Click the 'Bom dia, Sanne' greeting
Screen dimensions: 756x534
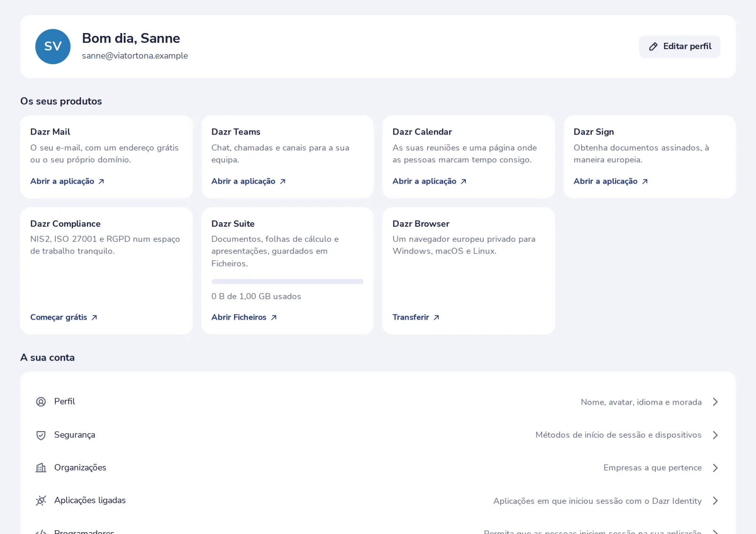131,38
